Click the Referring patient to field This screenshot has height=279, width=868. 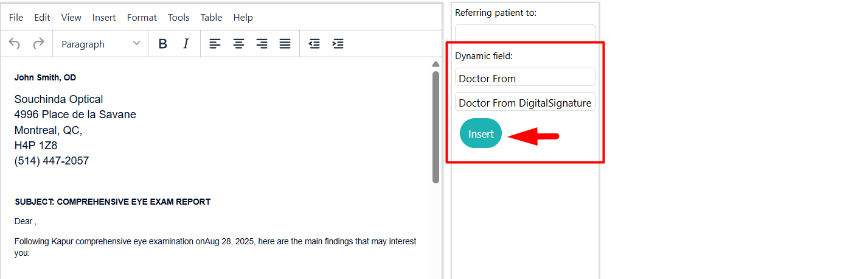point(525,33)
